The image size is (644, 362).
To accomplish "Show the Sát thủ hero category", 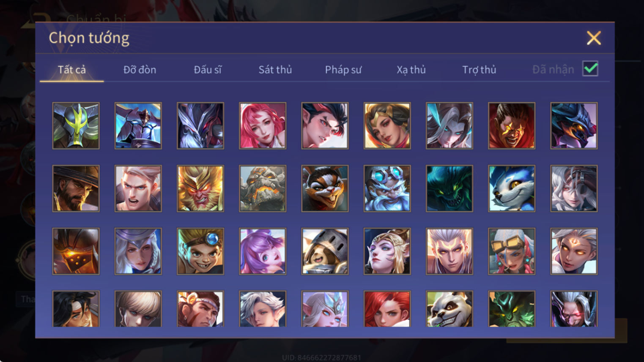I will point(275,70).
